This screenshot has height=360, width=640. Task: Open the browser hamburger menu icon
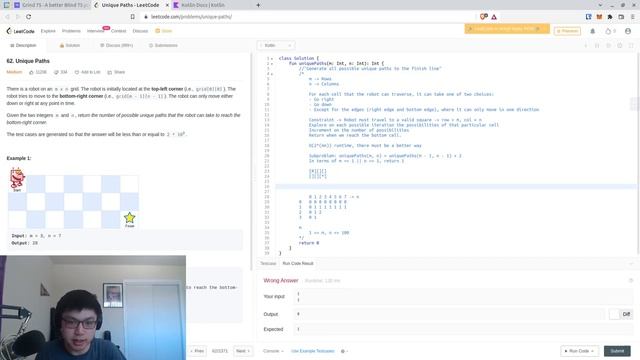pos(633,17)
